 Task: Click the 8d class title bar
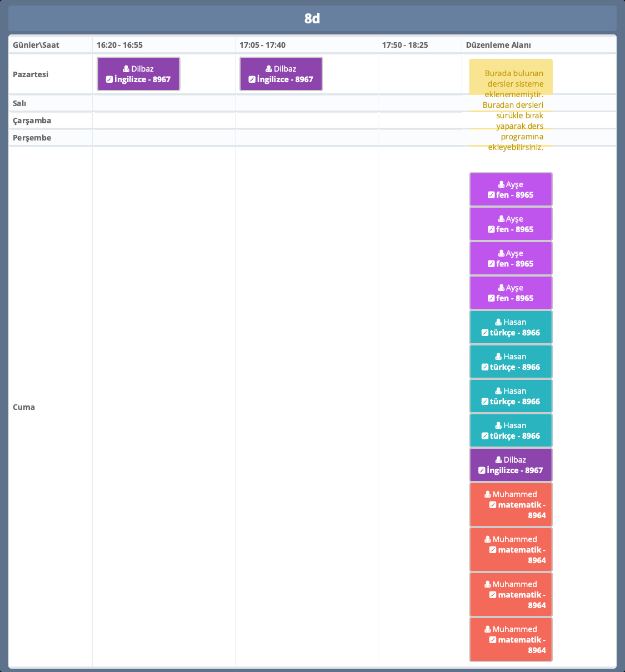(312, 18)
